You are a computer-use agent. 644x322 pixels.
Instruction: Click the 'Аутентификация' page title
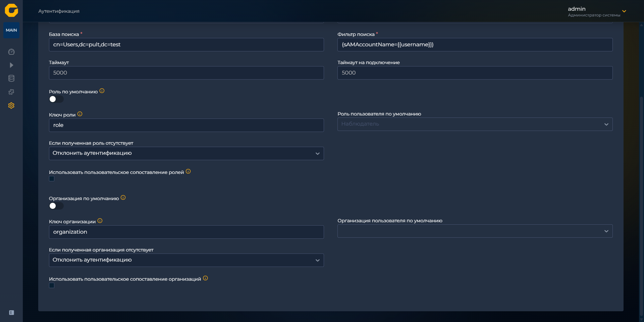coord(59,11)
